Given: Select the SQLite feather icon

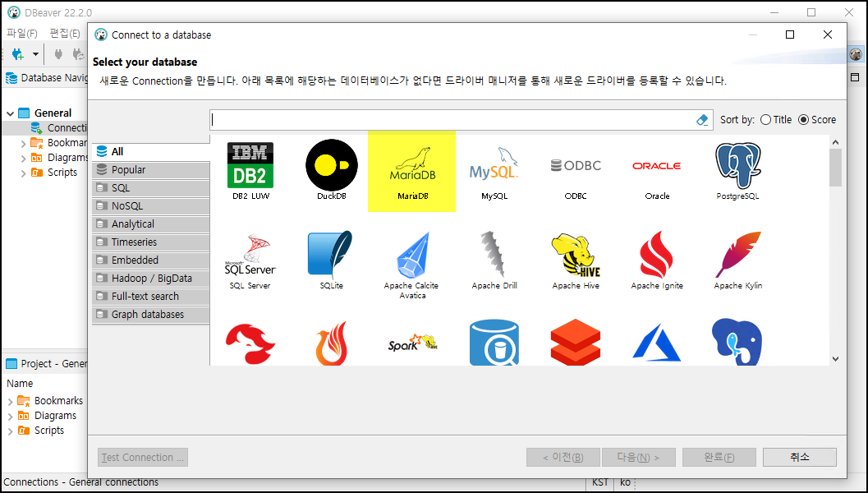Looking at the screenshot, I should 331,260.
